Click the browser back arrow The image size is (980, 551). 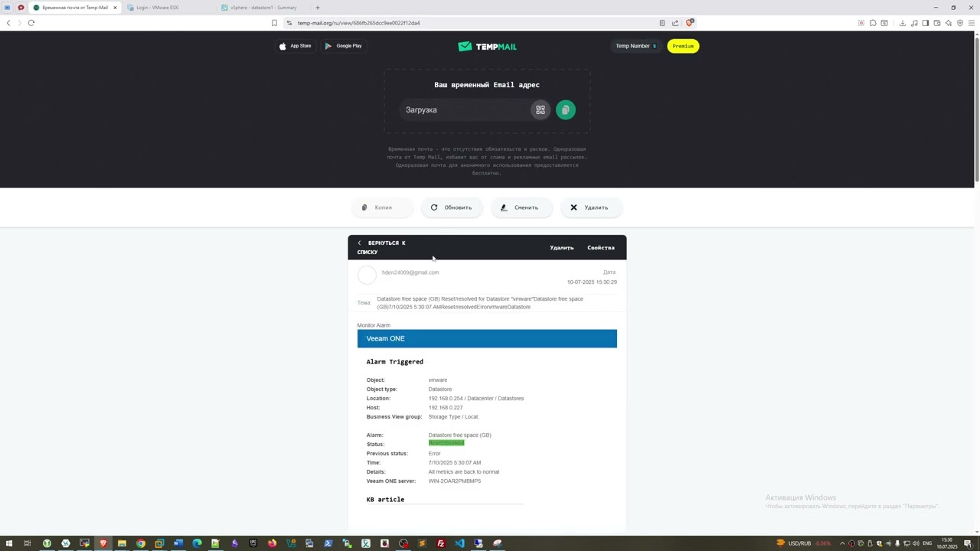[8, 23]
